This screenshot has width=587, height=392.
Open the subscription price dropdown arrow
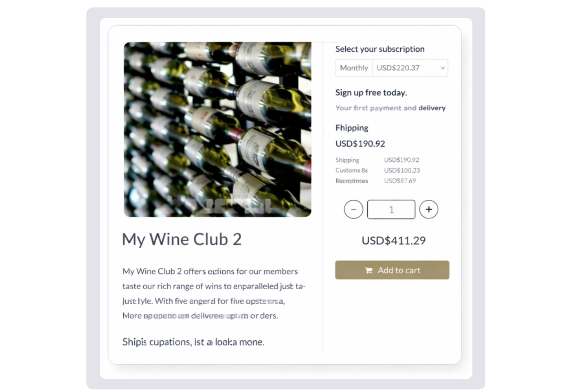[442, 68]
